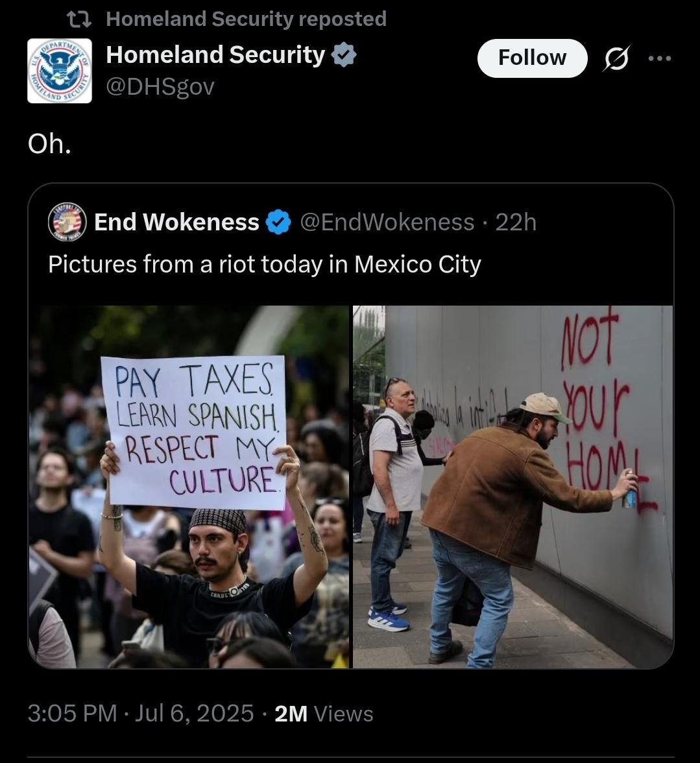The width and height of the screenshot is (700, 763).
Task: Click the Homeland Security profile avatar
Action: [59, 71]
